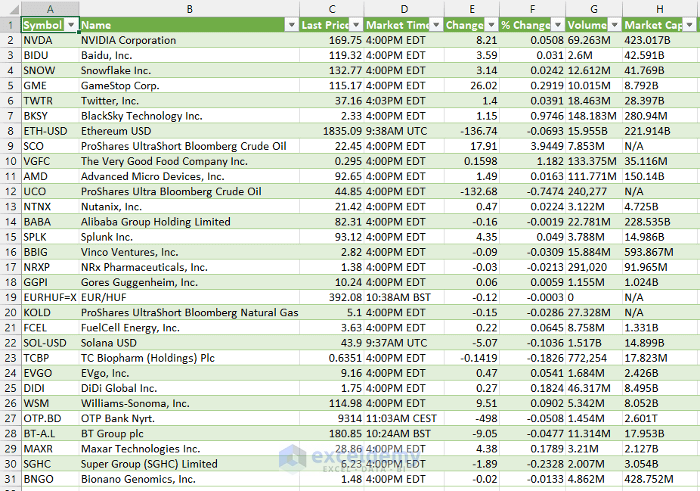Viewport: 700px width, 491px height.
Task: Click the SNOW symbol cell
Action: [50, 71]
